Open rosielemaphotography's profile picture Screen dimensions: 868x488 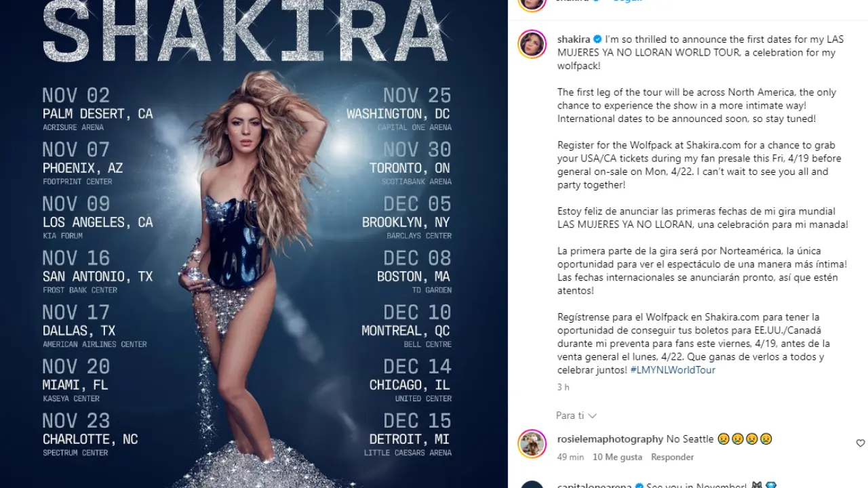point(532,444)
